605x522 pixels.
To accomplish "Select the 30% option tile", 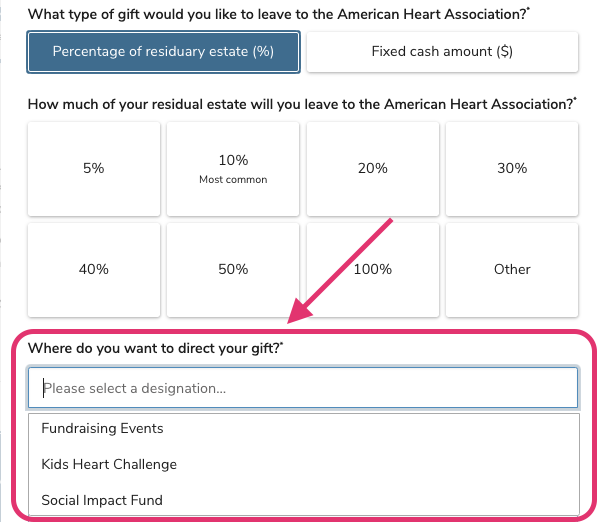I will (x=511, y=169).
